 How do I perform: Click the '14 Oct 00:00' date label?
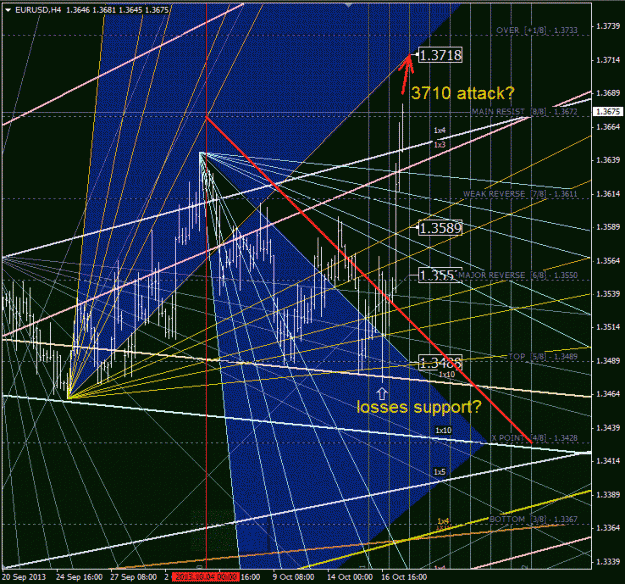(x=350, y=577)
